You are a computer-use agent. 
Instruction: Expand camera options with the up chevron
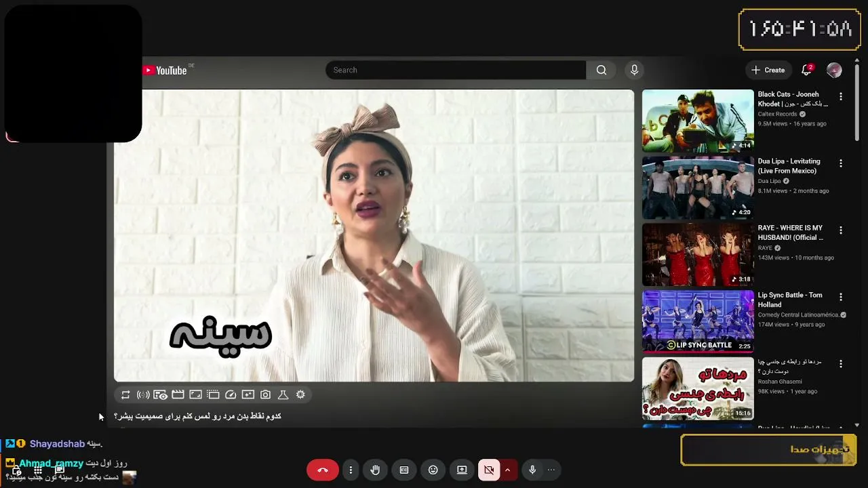click(x=507, y=470)
